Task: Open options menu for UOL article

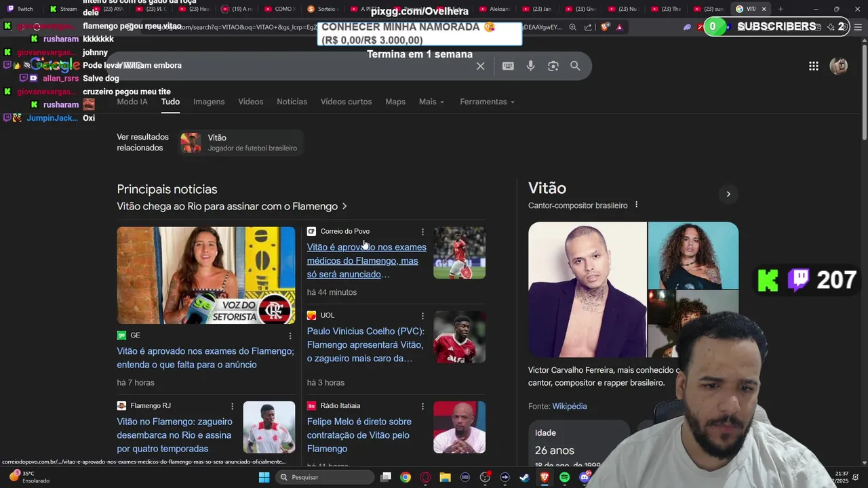Action: [422, 316]
